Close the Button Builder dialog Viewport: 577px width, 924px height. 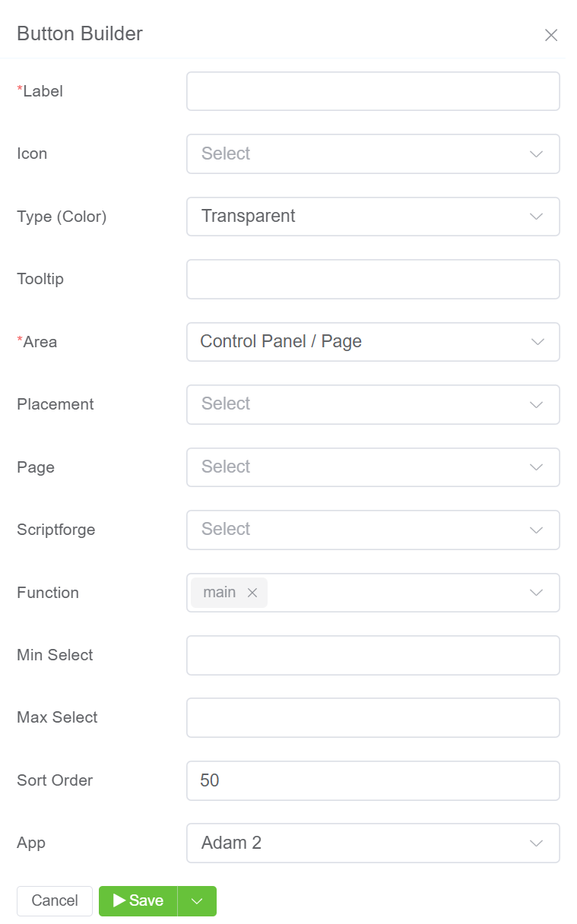point(551,35)
